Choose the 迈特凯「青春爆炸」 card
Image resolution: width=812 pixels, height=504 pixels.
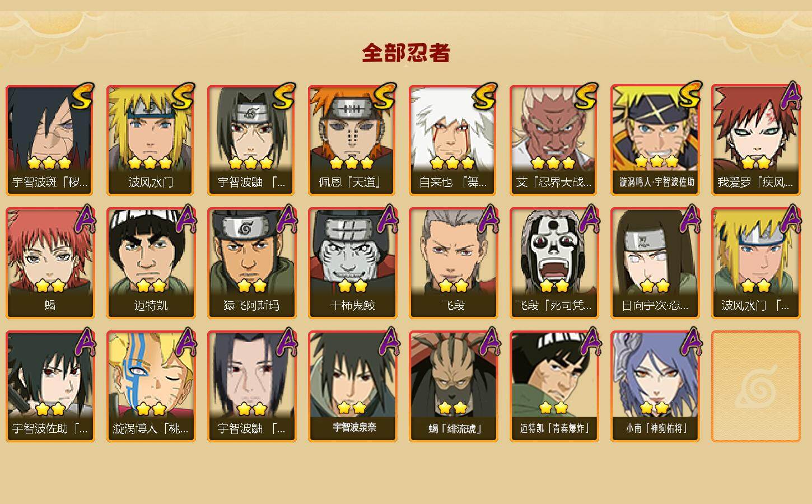554,386
